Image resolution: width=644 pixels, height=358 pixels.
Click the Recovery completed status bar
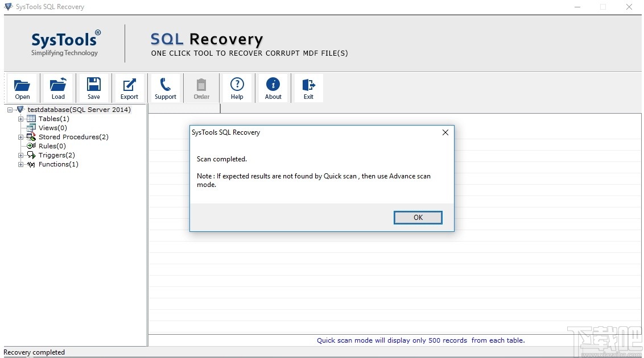(x=34, y=352)
